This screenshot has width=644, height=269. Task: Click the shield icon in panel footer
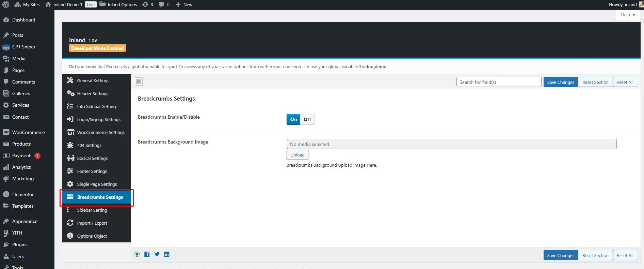click(x=137, y=254)
